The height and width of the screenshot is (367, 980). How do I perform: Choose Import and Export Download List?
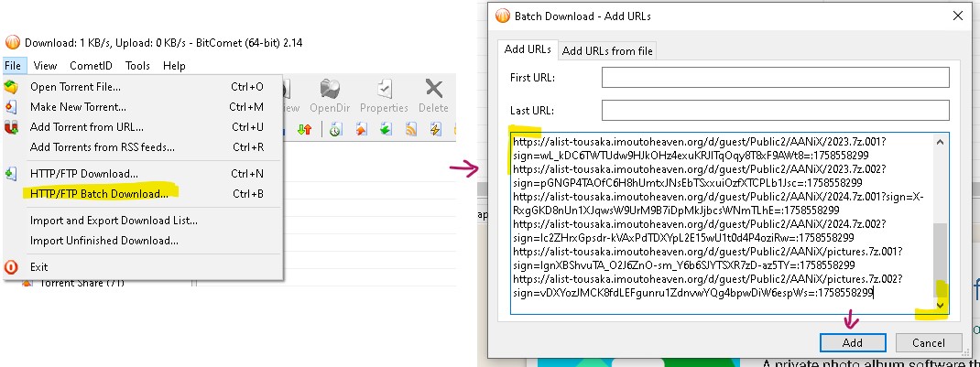point(114,221)
